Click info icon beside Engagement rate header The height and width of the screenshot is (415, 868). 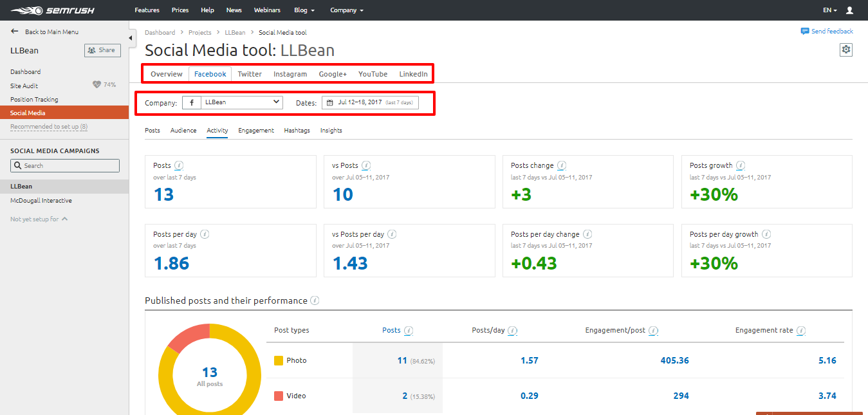click(800, 331)
